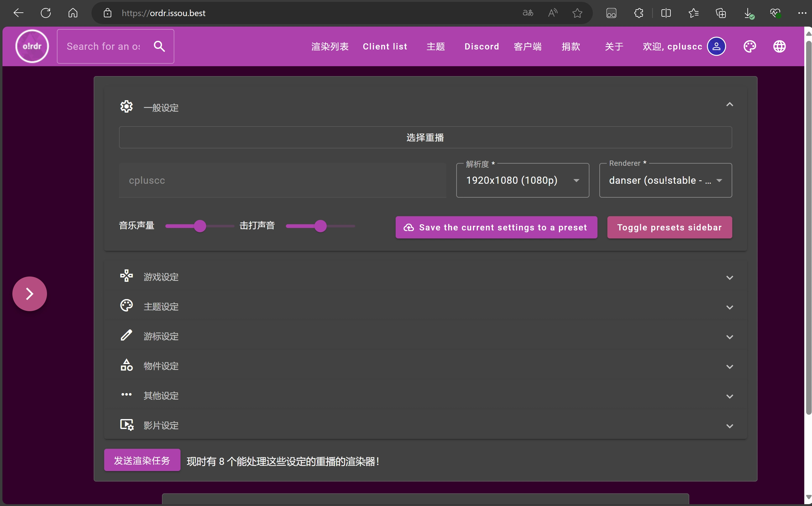812x506 pixels.
Task: Click the 影片设定 video settings icon
Action: [127, 425]
